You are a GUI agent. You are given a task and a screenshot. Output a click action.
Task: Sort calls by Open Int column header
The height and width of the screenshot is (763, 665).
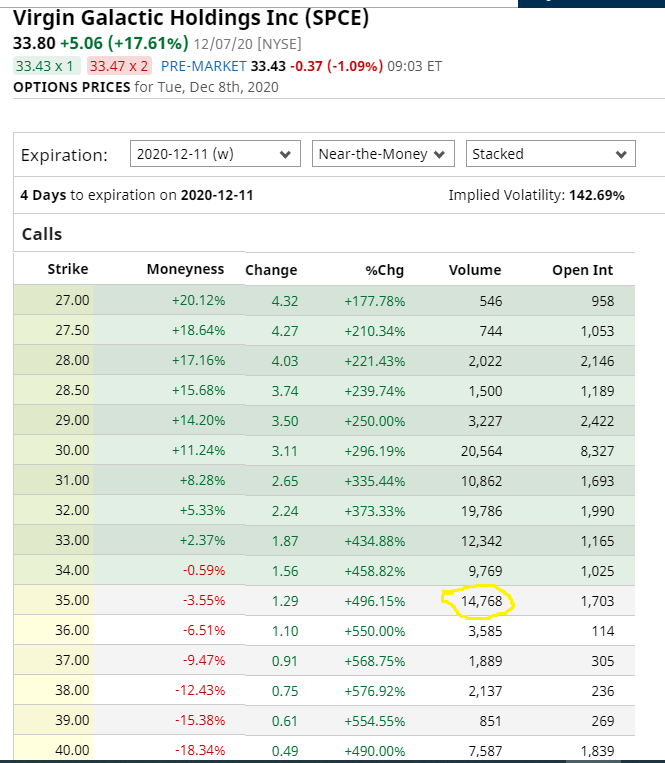point(582,270)
